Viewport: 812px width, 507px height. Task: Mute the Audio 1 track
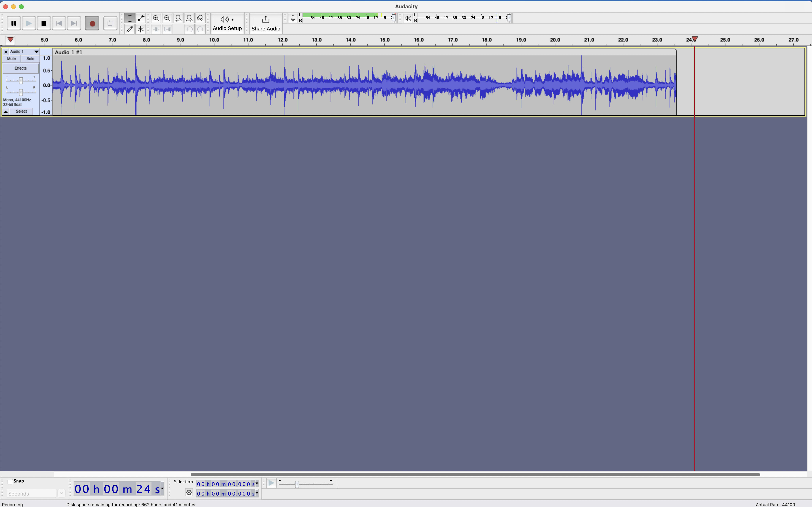(x=11, y=59)
